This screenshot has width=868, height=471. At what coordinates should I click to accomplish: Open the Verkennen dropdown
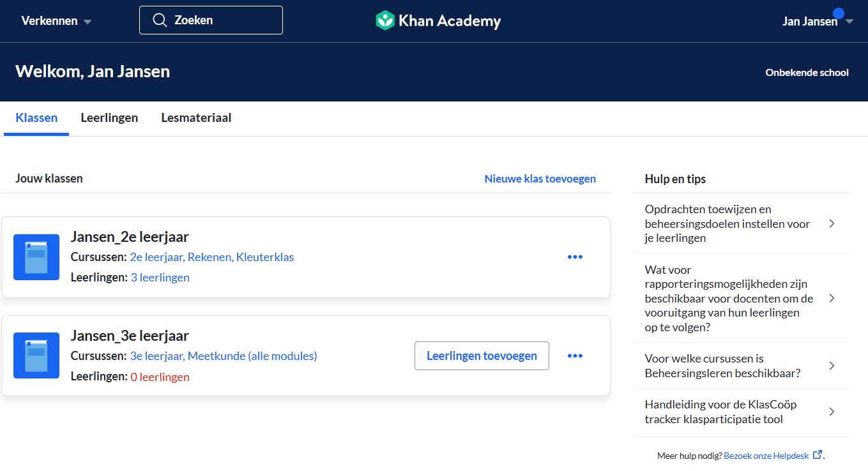coord(56,20)
